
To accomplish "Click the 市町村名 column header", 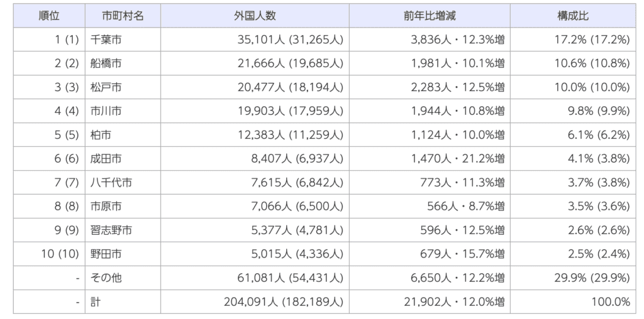I will 123,16.
